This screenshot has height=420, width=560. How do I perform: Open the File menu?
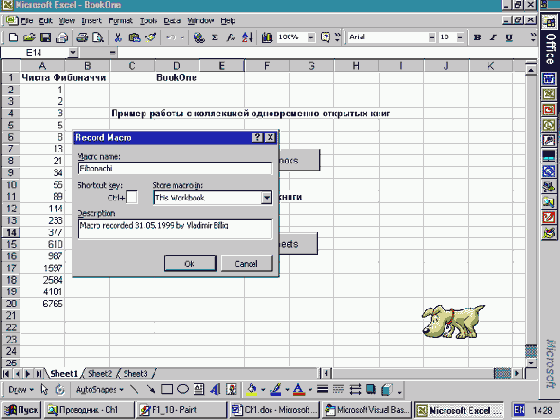coord(26,21)
